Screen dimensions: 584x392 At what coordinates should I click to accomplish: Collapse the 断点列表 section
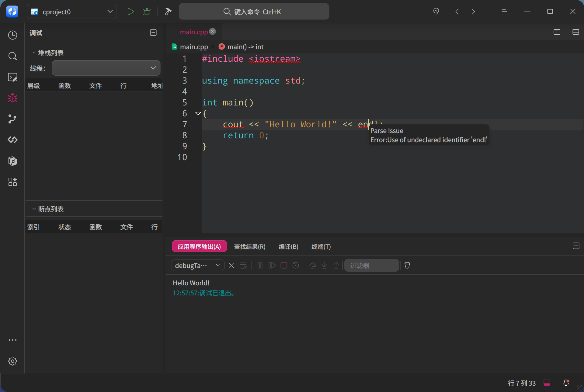[x=34, y=209]
